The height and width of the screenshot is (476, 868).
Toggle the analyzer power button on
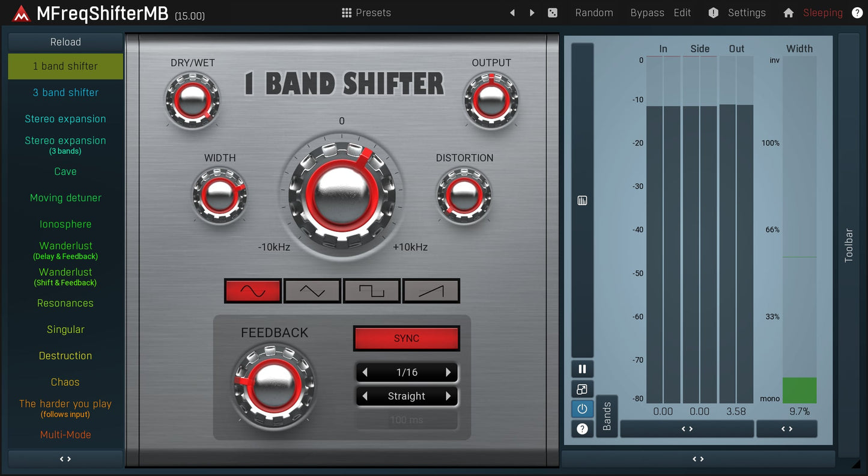tap(581, 409)
